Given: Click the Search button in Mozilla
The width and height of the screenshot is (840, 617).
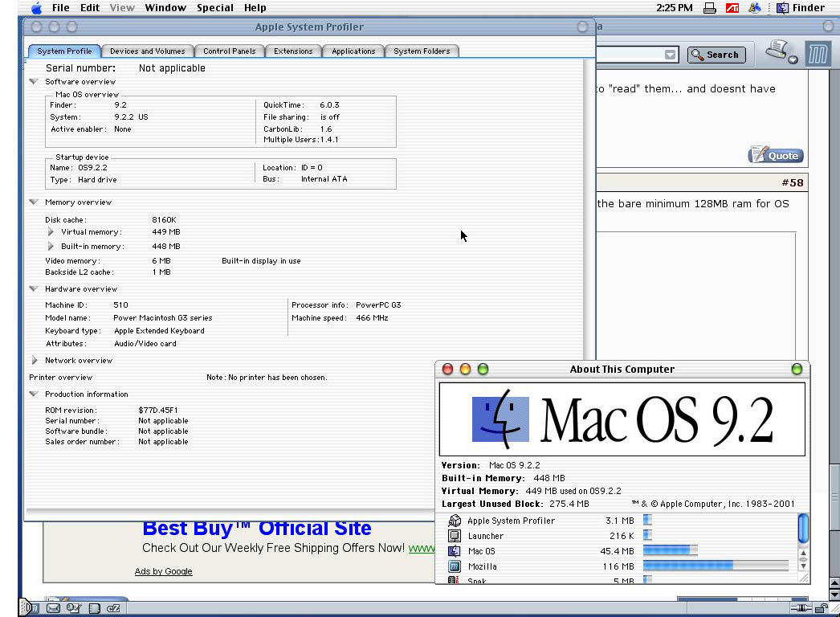Looking at the screenshot, I should click(716, 55).
